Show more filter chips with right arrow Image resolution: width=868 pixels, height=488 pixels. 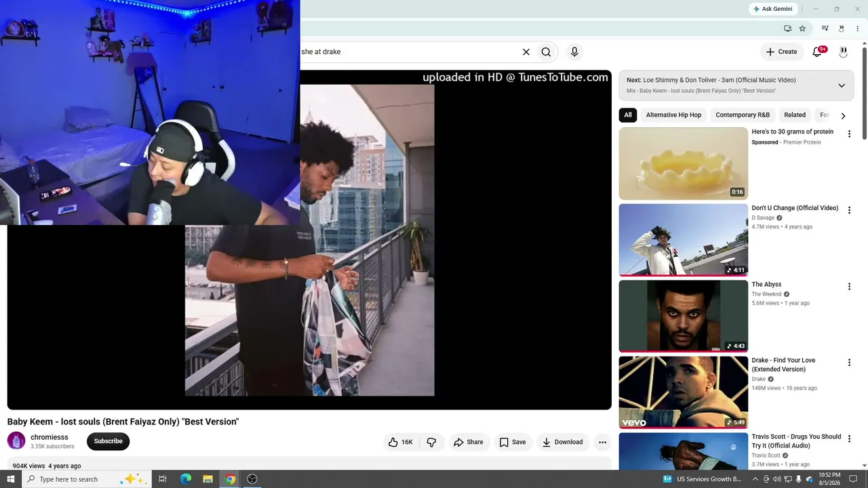click(843, 116)
